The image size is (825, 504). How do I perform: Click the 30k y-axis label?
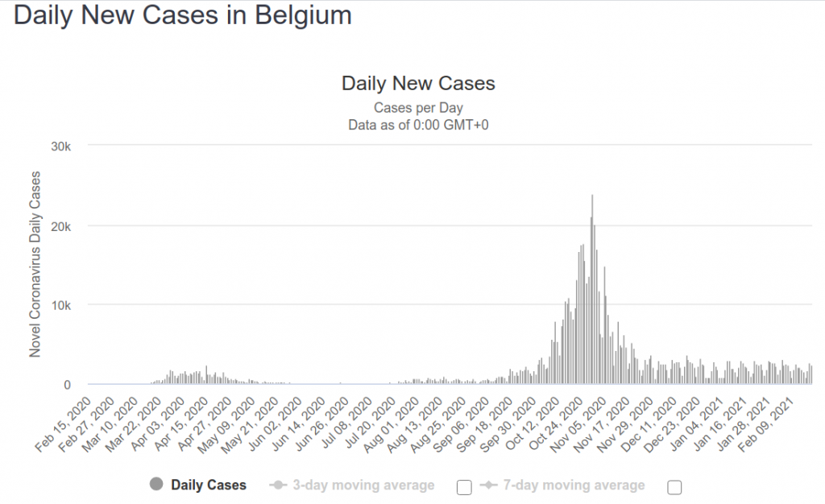[61, 146]
